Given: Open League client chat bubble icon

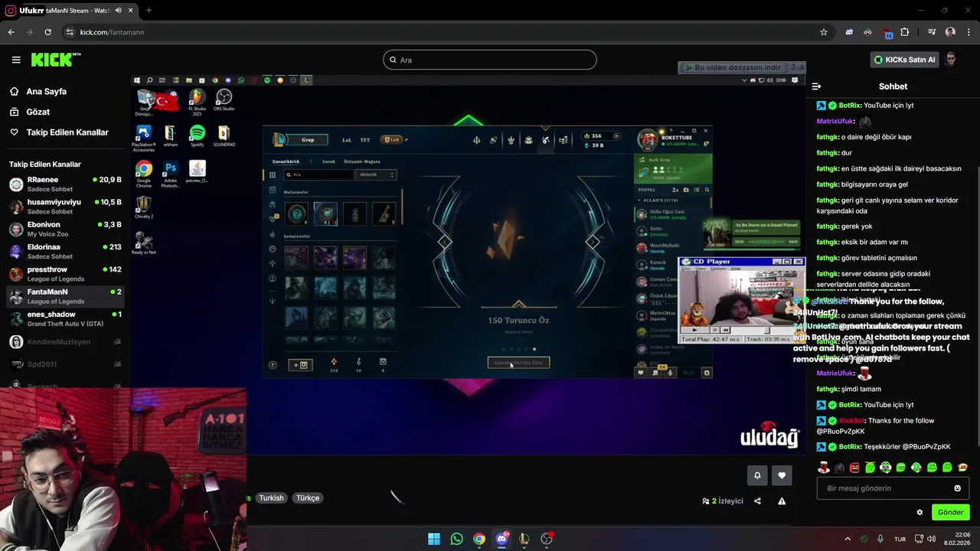Looking at the screenshot, I should click(x=641, y=373).
